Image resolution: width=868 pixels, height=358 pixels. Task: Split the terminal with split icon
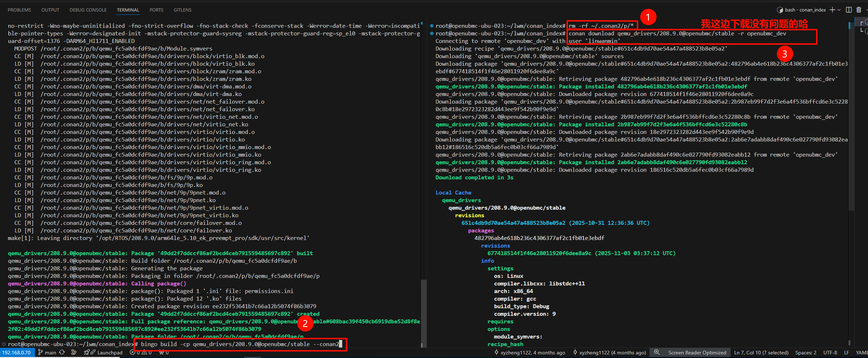[849, 10]
